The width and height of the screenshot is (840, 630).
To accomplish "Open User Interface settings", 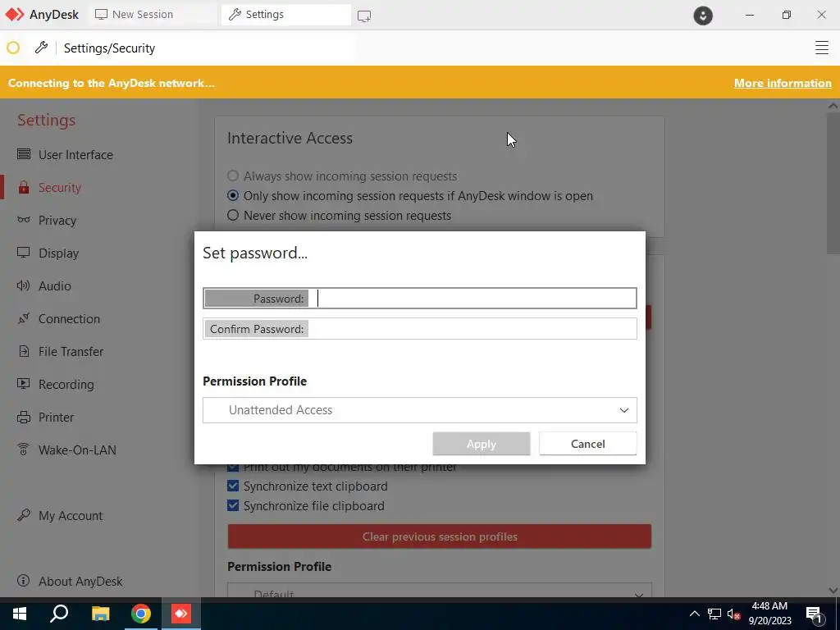I will [75, 154].
